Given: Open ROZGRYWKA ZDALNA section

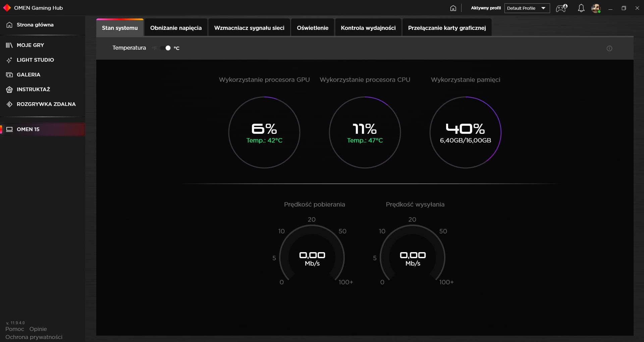Looking at the screenshot, I should click(x=43, y=104).
